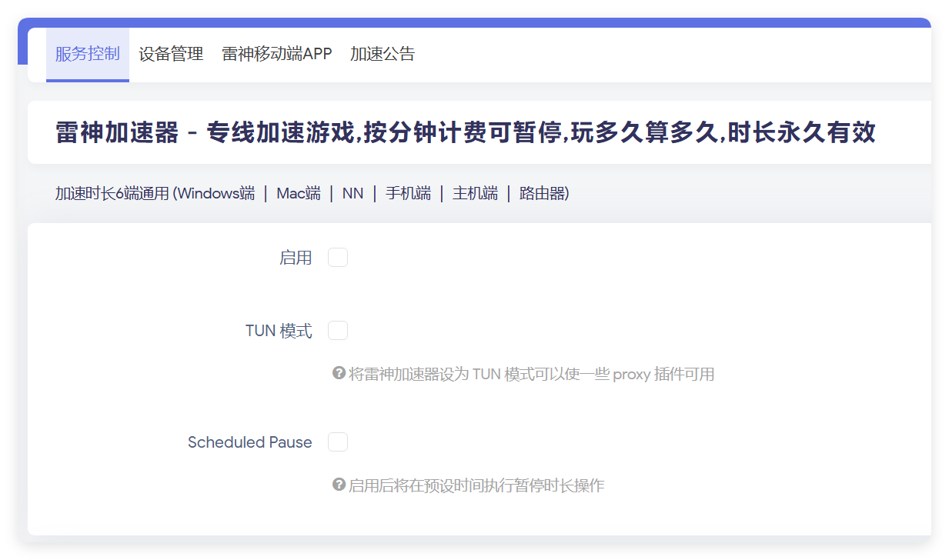949x560 pixels.
Task: Go to the 加速公告 tab
Action: coord(383,54)
